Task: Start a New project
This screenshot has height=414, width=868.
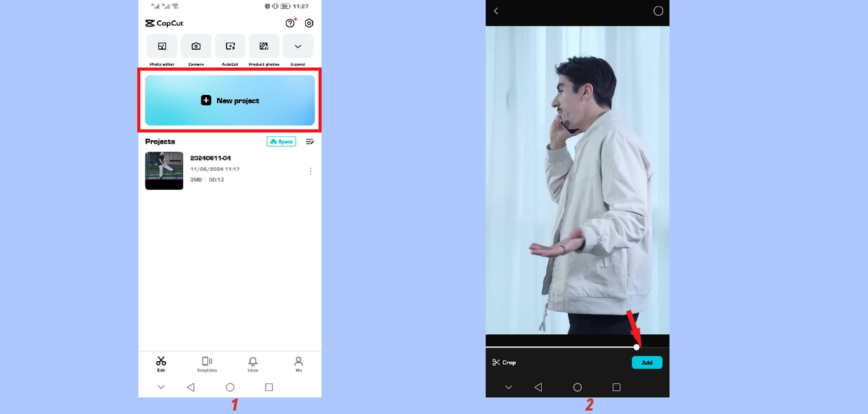Action: 230,100
